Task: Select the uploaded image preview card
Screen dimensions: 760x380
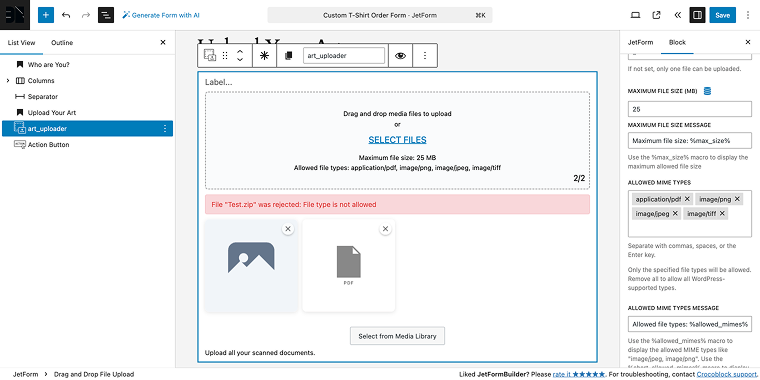Action: (251, 266)
